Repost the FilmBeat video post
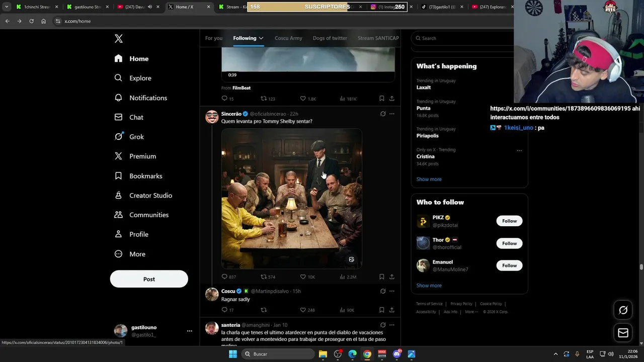 tap(268, 99)
